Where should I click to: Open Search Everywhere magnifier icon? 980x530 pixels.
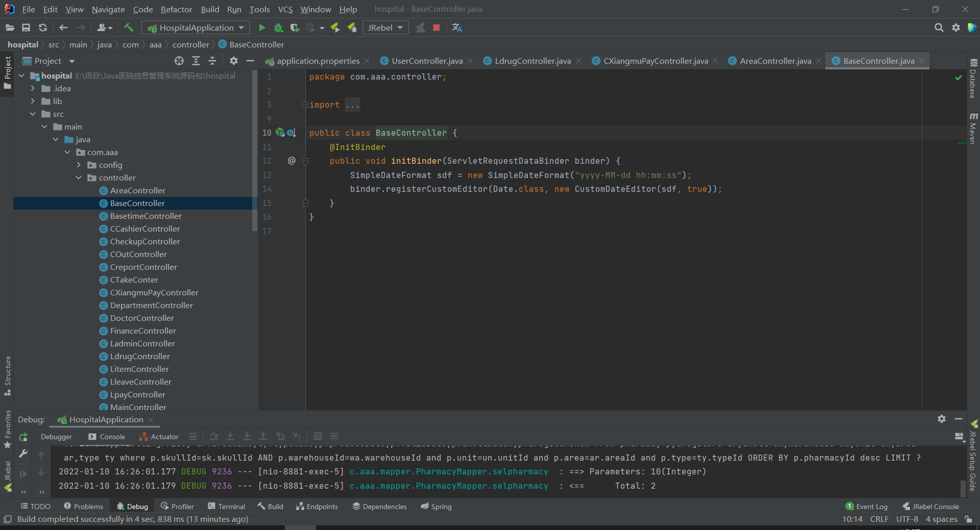(x=939, y=28)
